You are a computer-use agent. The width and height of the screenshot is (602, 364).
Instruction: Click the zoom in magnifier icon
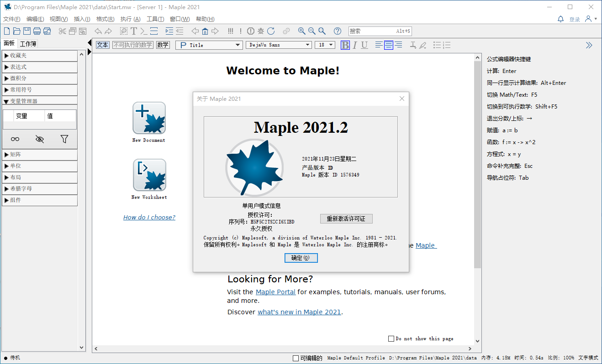301,31
